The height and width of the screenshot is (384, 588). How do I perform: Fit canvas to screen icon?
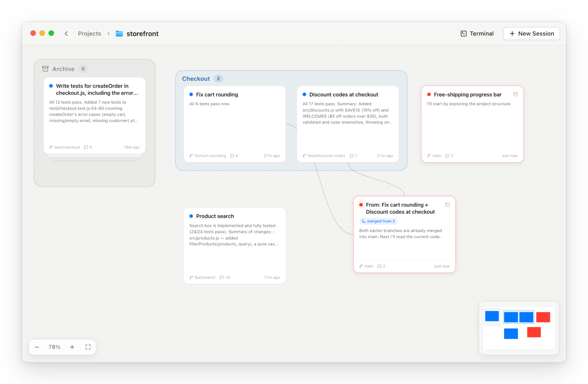click(88, 347)
